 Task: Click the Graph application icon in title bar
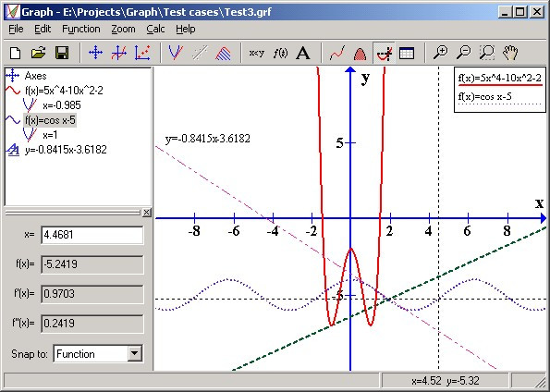pos(12,12)
